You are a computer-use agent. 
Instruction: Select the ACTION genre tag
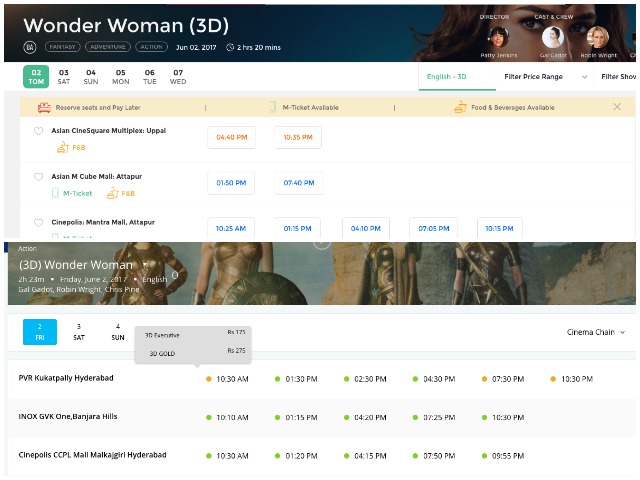point(151,47)
